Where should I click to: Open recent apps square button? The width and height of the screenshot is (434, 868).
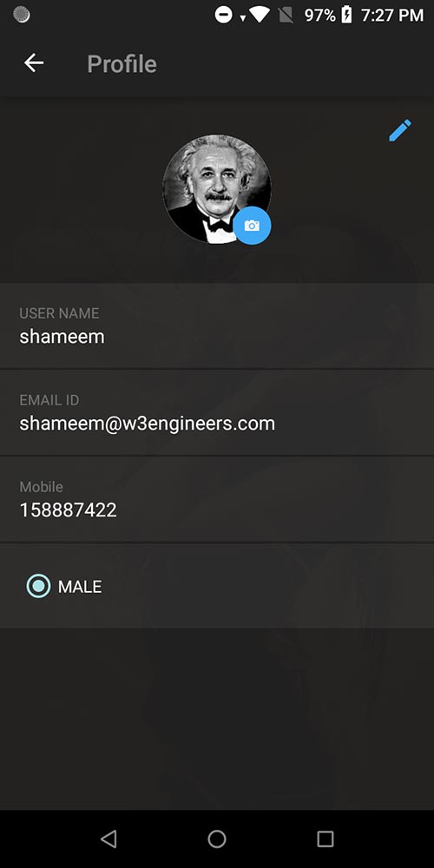pyautogui.click(x=325, y=838)
